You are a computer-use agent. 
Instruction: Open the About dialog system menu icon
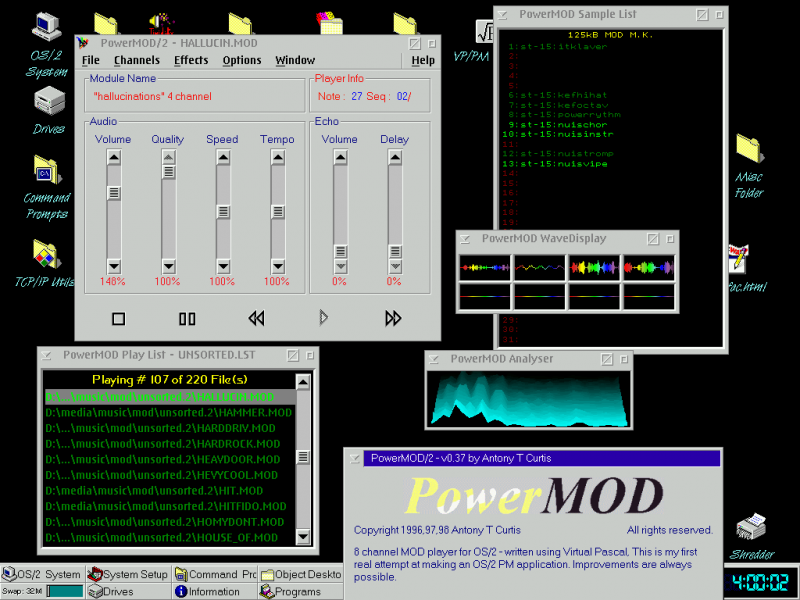355,458
